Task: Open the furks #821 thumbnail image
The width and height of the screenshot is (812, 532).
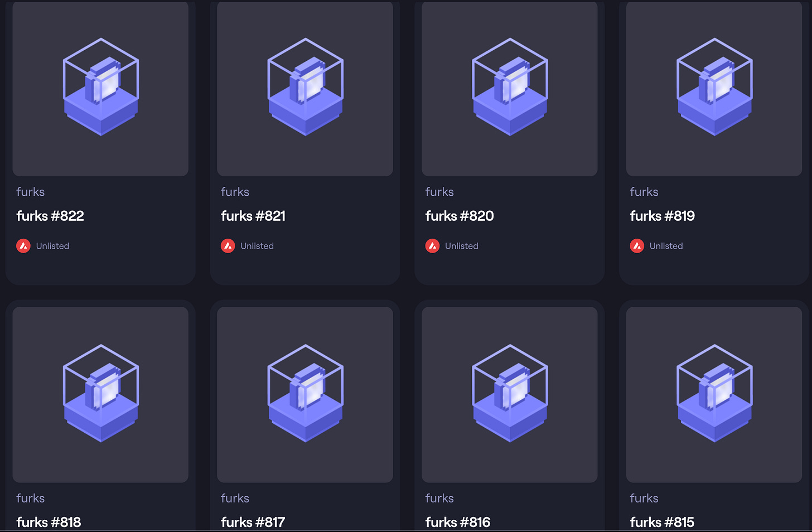Action: tap(305, 88)
